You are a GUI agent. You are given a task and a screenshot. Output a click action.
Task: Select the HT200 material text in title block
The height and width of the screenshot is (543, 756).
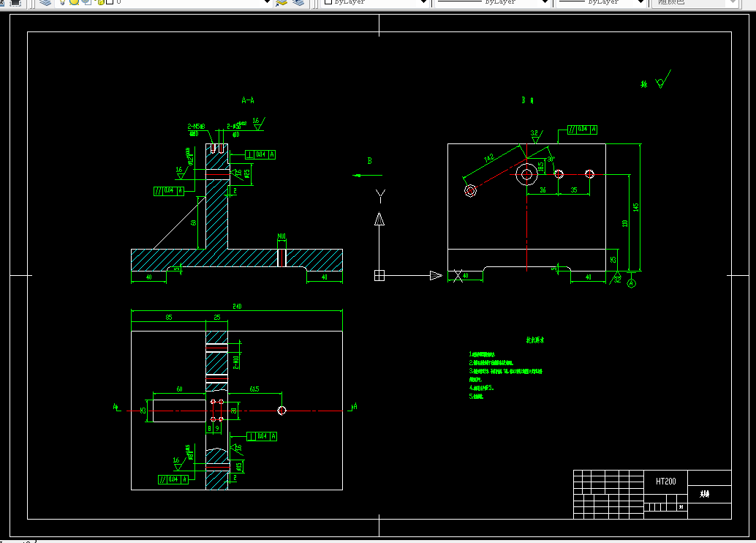click(x=666, y=482)
